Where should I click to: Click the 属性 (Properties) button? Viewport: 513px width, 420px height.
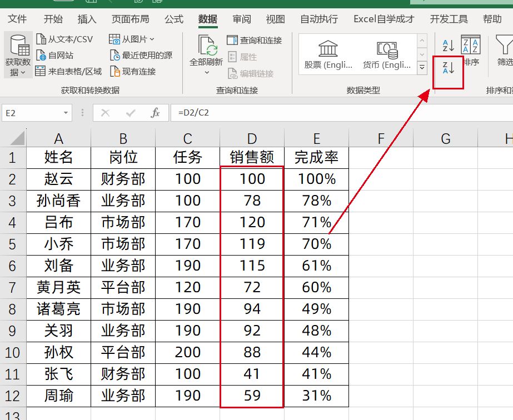pos(242,57)
